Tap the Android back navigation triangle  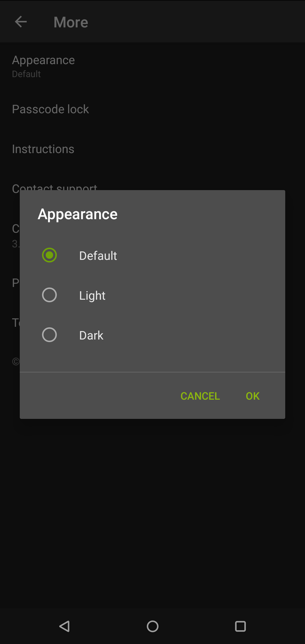65,626
